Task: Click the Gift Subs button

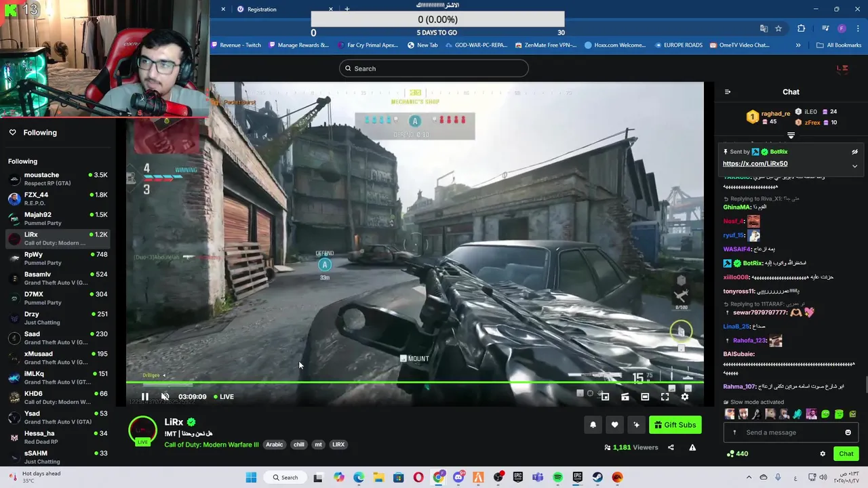Action: [x=675, y=425]
